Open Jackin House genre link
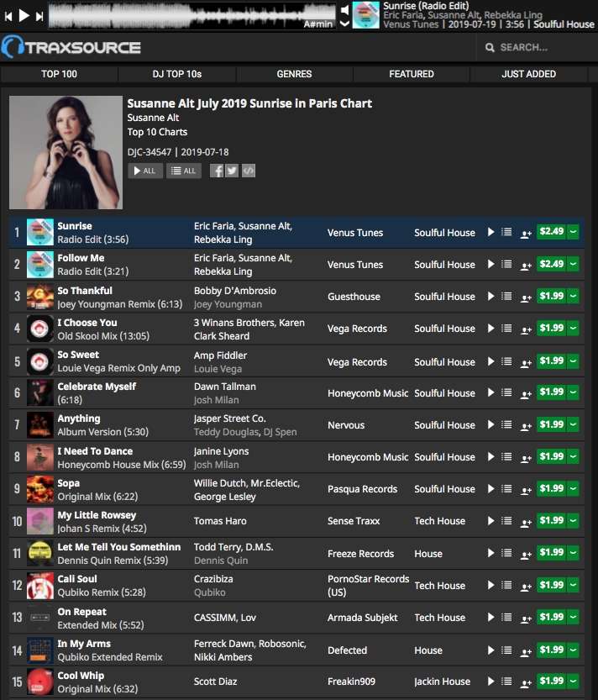This screenshot has height=700, width=598. (x=443, y=682)
